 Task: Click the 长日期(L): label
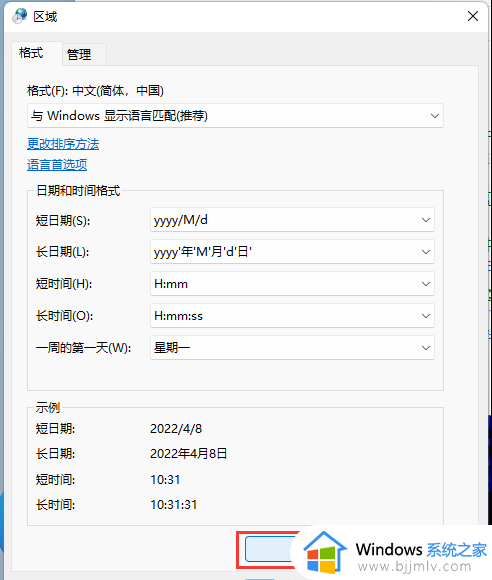tap(63, 252)
